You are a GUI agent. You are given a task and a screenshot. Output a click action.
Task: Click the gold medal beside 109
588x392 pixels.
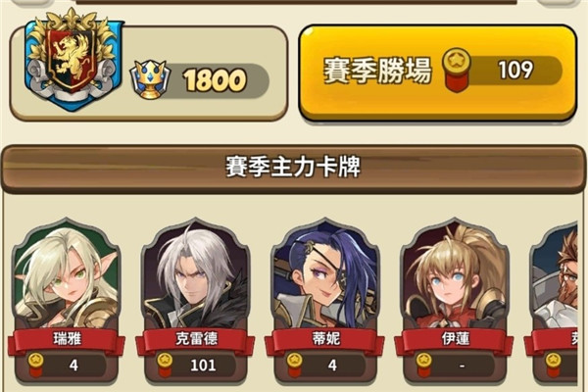457,70
